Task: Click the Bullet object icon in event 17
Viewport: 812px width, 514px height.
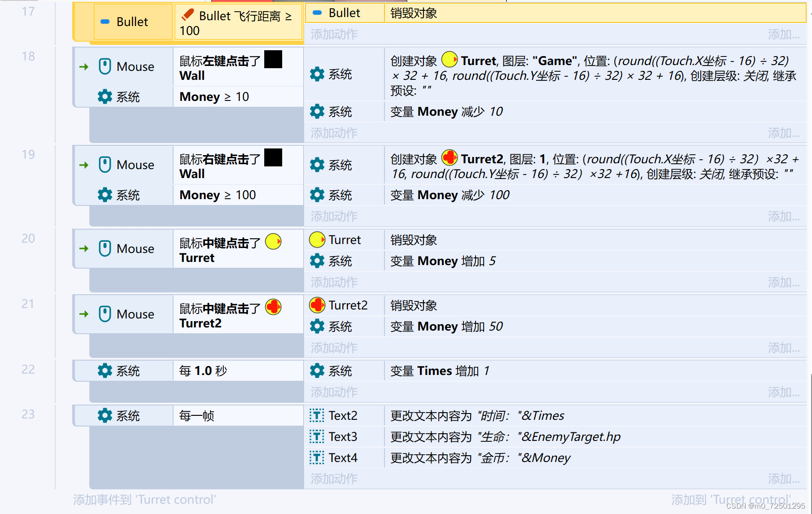Action: (x=105, y=21)
